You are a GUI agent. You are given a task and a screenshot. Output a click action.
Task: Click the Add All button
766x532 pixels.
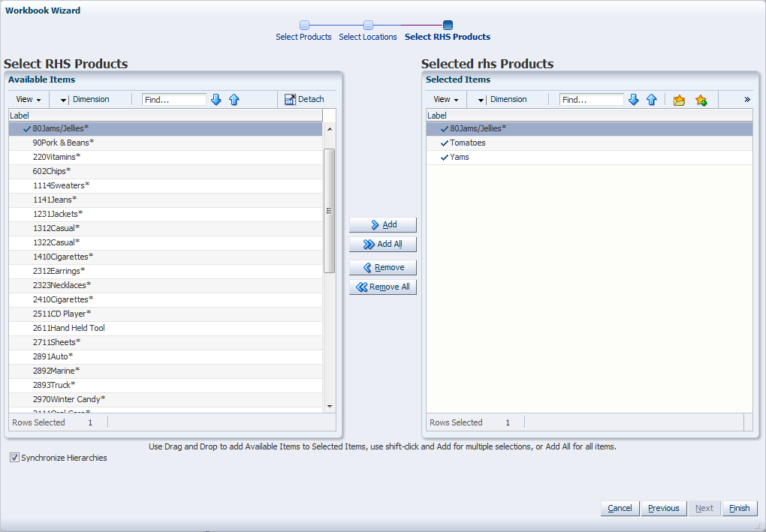(x=383, y=244)
